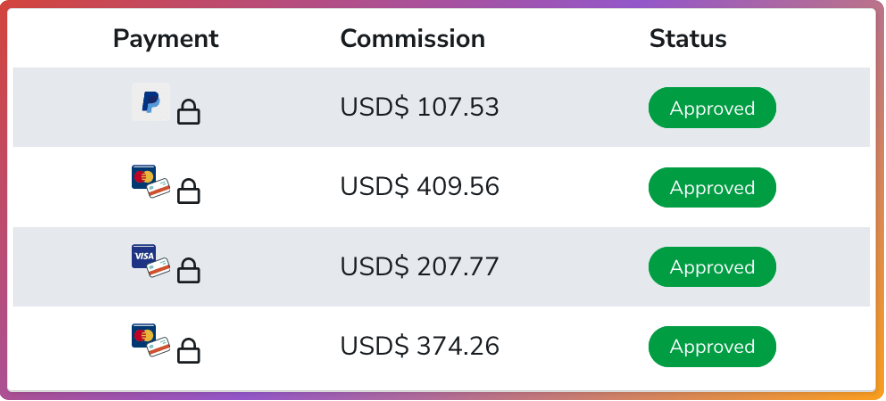This screenshot has width=886, height=401.
Task: Click the credit card icon next to Visa
Action: point(160,268)
